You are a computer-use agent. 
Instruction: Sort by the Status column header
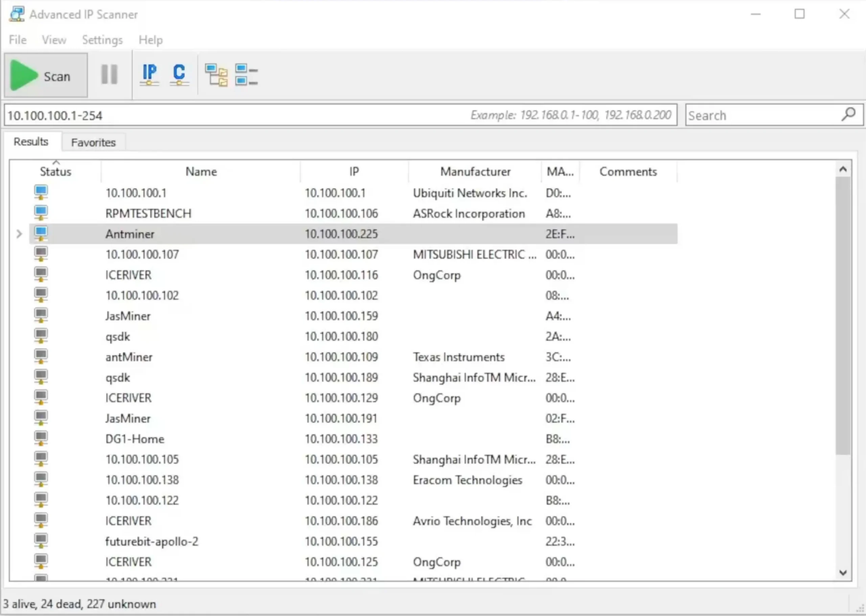[x=55, y=172]
